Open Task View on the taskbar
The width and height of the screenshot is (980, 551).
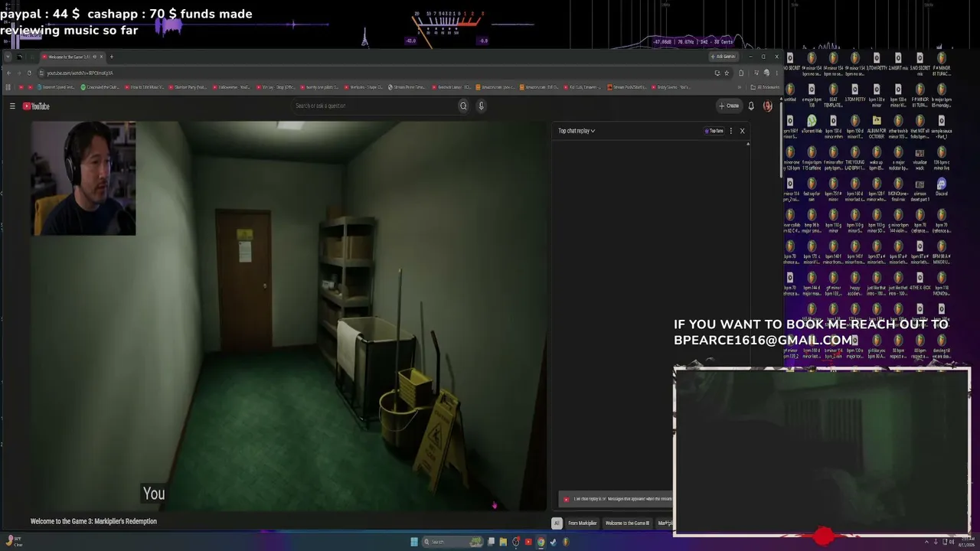[491, 542]
